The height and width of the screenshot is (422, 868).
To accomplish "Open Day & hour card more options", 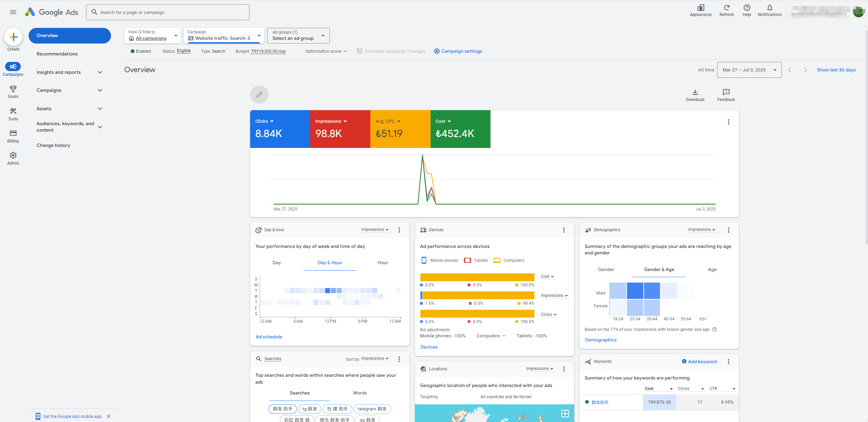I will (399, 230).
